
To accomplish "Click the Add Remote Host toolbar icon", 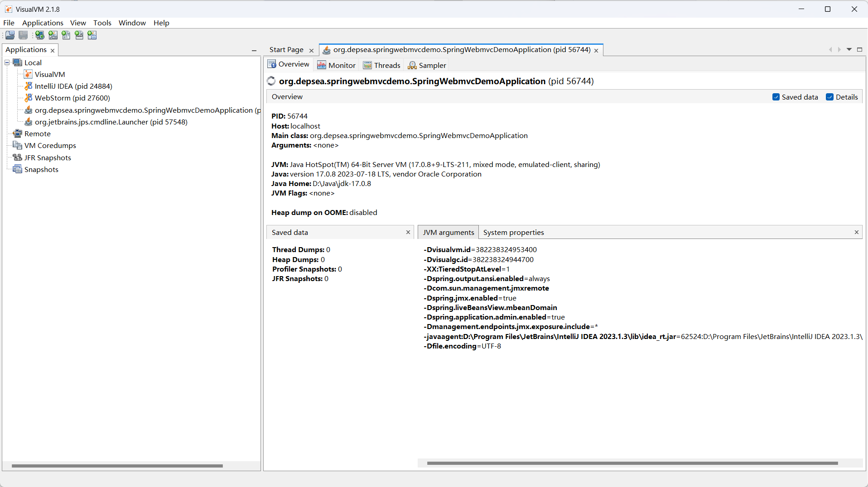I will tap(40, 35).
